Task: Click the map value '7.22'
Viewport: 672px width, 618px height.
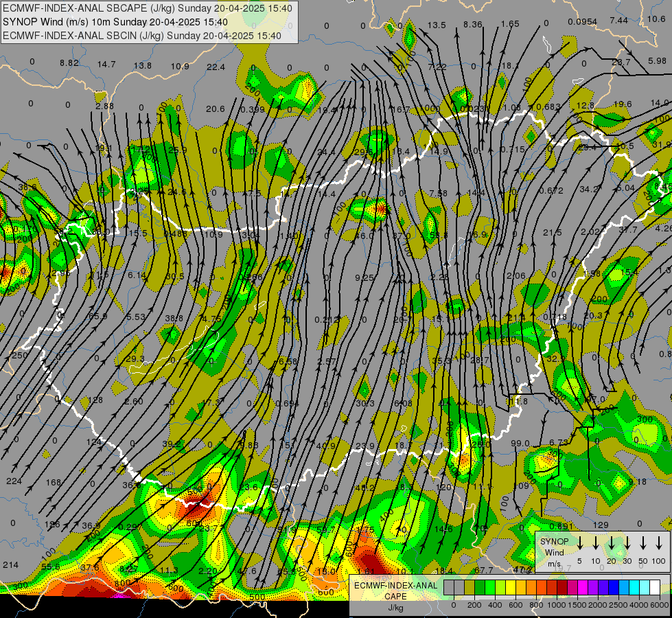Action: point(437,67)
